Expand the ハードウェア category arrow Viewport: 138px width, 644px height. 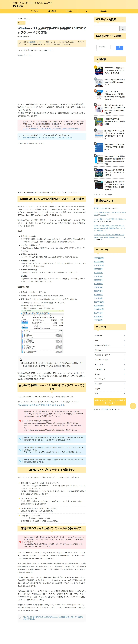(124, 379)
